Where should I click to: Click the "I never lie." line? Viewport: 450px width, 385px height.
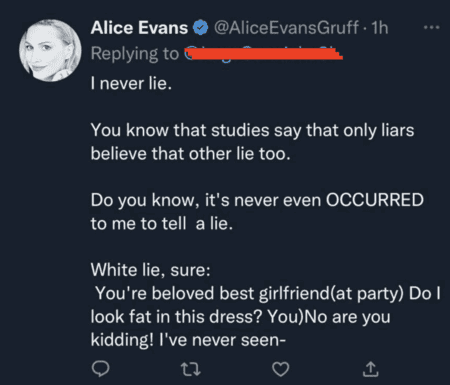[131, 83]
